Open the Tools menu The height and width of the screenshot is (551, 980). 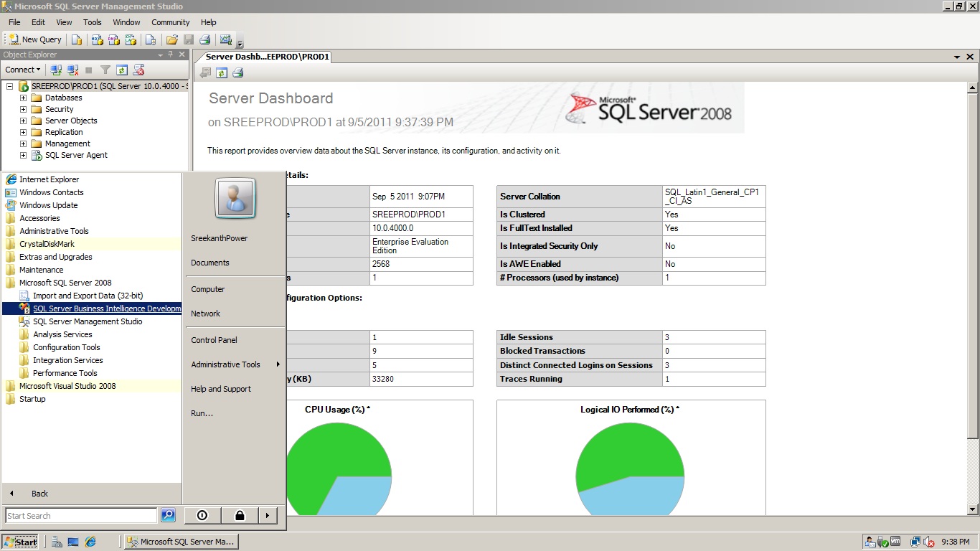click(x=93, y=22)
